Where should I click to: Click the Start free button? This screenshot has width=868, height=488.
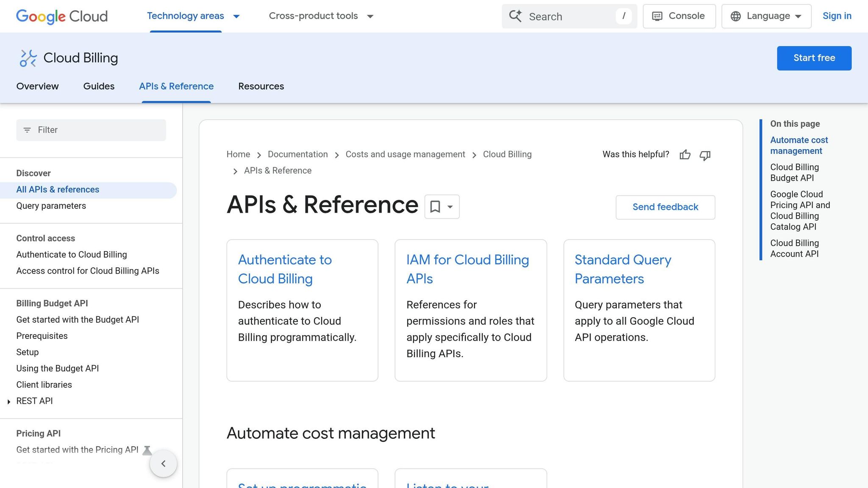click(x=814, y=58)
